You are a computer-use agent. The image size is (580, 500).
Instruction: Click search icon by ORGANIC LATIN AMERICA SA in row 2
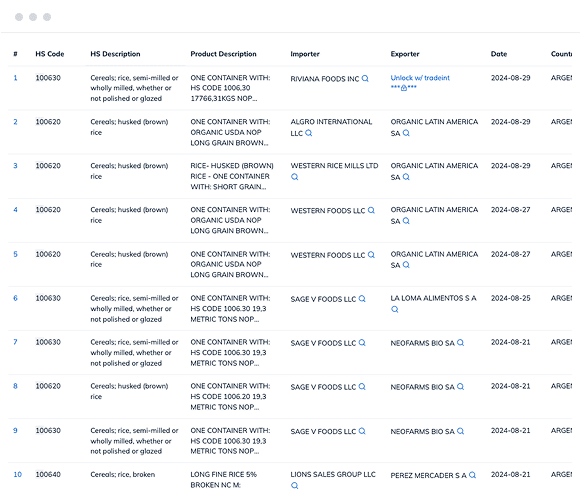[x=406, y=133]
